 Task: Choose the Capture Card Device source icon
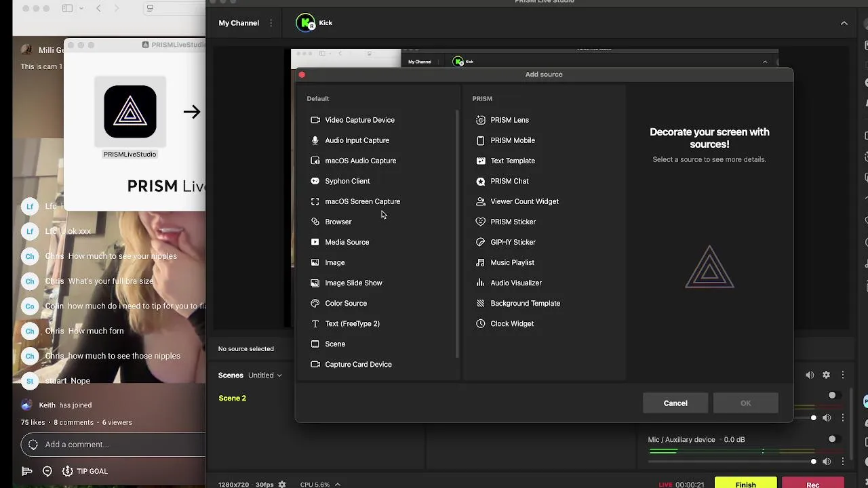(315, 364)
